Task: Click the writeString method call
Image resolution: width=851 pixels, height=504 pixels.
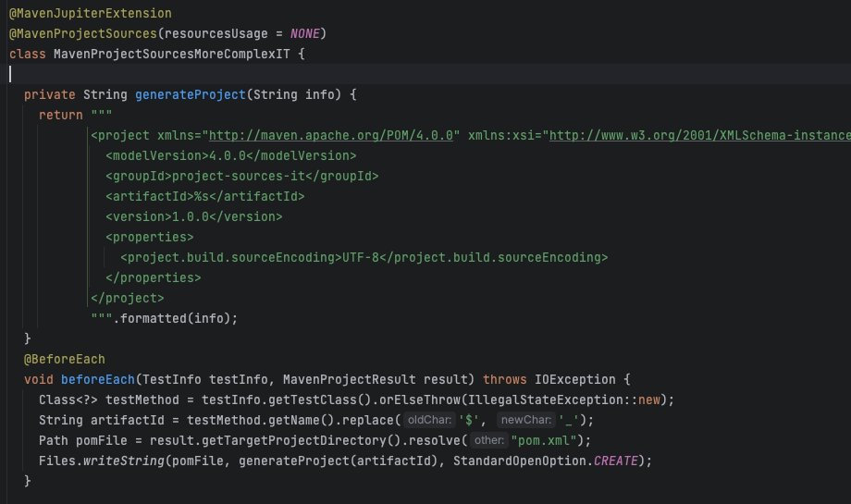Action: pos(123,461)
